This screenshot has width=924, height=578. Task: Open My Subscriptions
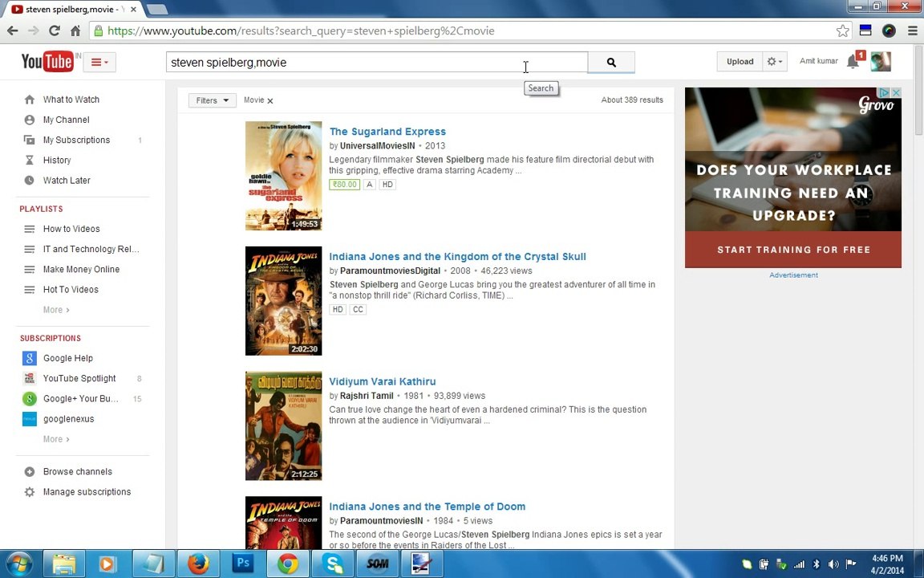tap(77, 140)
